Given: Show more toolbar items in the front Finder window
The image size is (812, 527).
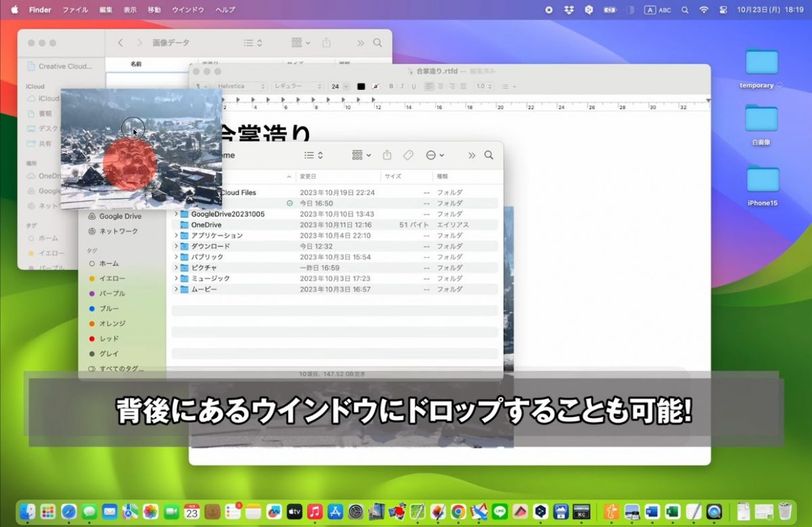Looking at the screenshot, I should click(x=472, y=155).
